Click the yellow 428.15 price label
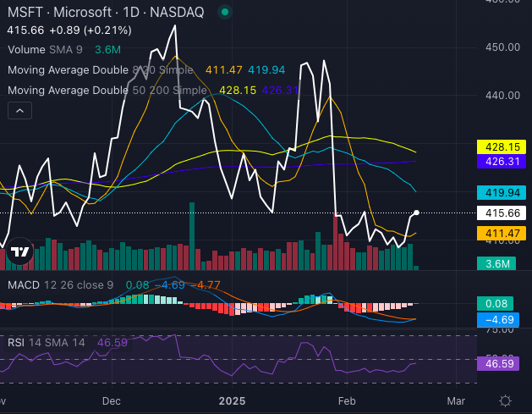Screen dimensions: 532x414 tap(501, 146)
